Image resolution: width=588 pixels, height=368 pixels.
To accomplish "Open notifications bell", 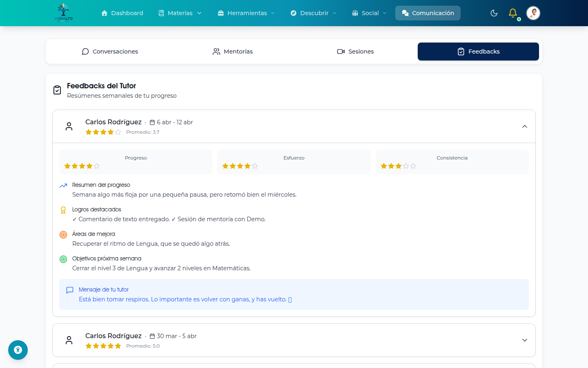I will click(x=513, y=13).
